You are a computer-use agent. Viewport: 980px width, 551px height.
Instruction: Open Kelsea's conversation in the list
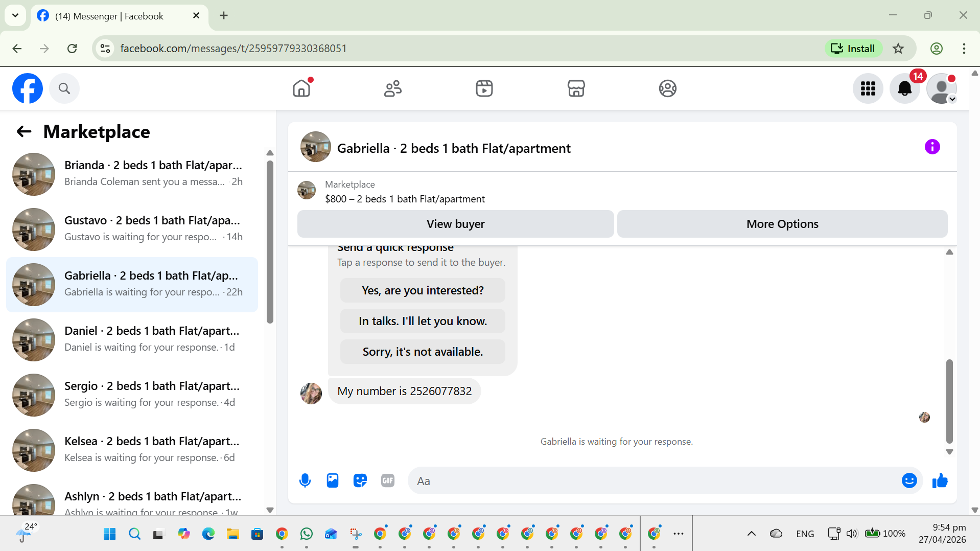point(132,450)
